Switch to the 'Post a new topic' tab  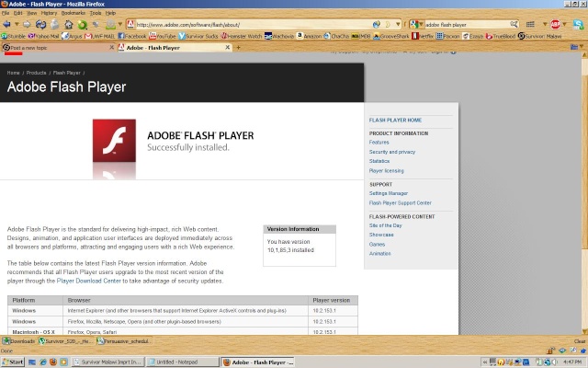tap(58, 48)
